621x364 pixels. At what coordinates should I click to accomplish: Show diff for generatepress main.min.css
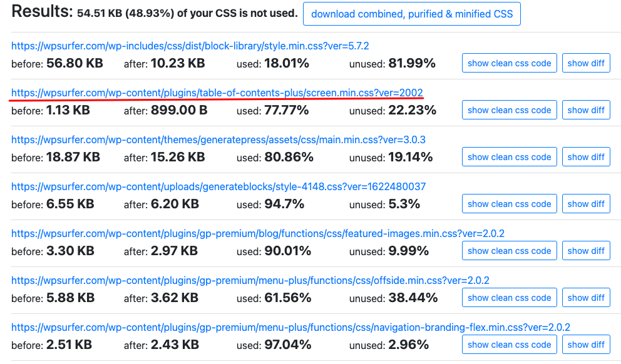click(x=586, y=157)
